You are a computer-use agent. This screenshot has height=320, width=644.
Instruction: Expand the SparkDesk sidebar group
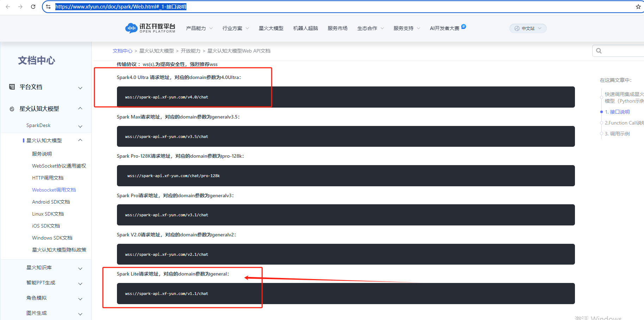click(80, 126)
